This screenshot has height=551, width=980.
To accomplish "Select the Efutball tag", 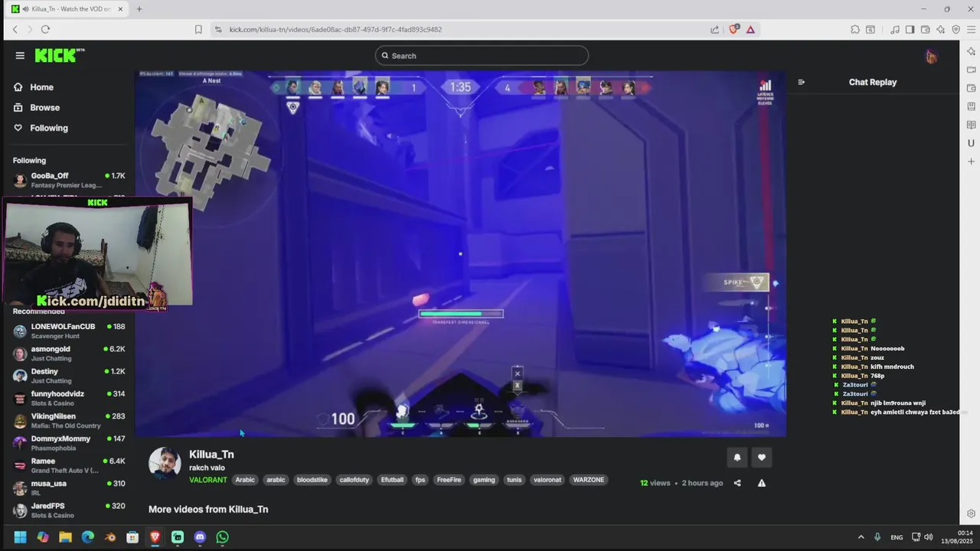I will coord(392,480).
